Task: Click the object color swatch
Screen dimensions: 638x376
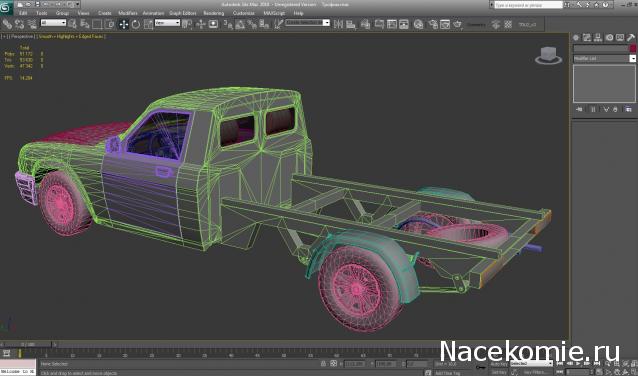Action: [x=633, y=48]
